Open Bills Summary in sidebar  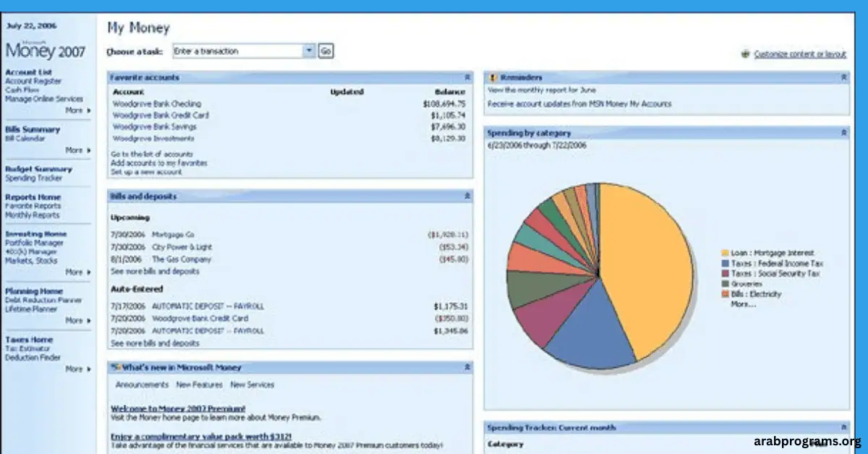(33, 129)
